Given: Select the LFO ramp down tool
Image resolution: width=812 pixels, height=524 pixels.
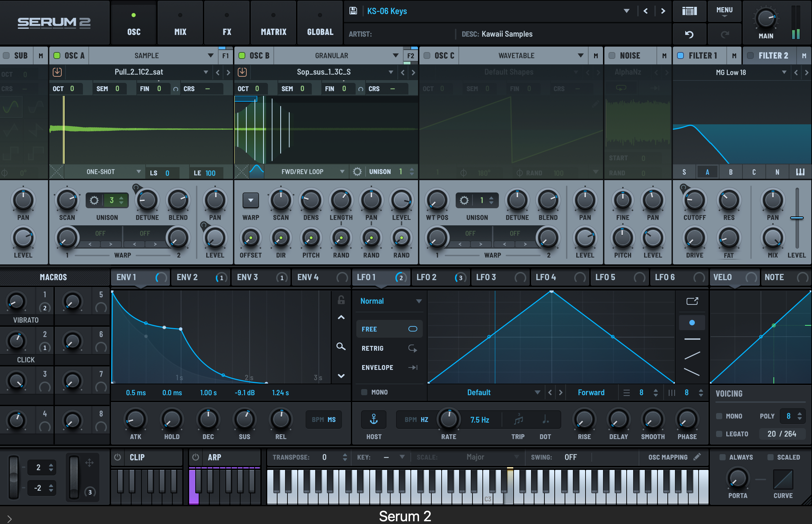Looking at the screenshot, I should [692, 372].
